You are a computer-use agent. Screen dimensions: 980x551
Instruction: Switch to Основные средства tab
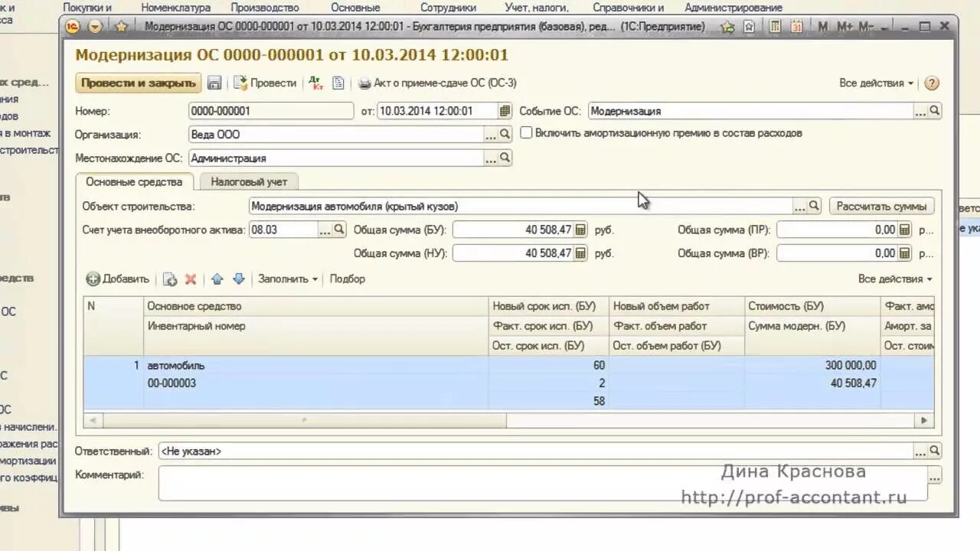click(134, 182)
